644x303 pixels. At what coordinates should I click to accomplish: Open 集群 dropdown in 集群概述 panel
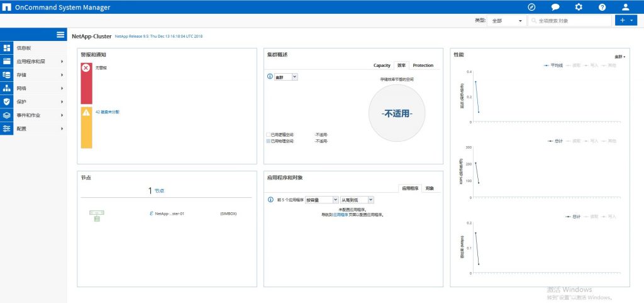[286, 77]
